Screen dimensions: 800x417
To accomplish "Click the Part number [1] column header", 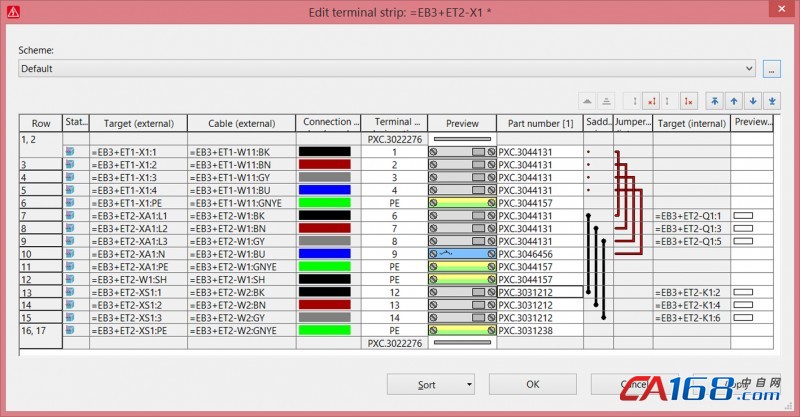I will pos(540,123).
